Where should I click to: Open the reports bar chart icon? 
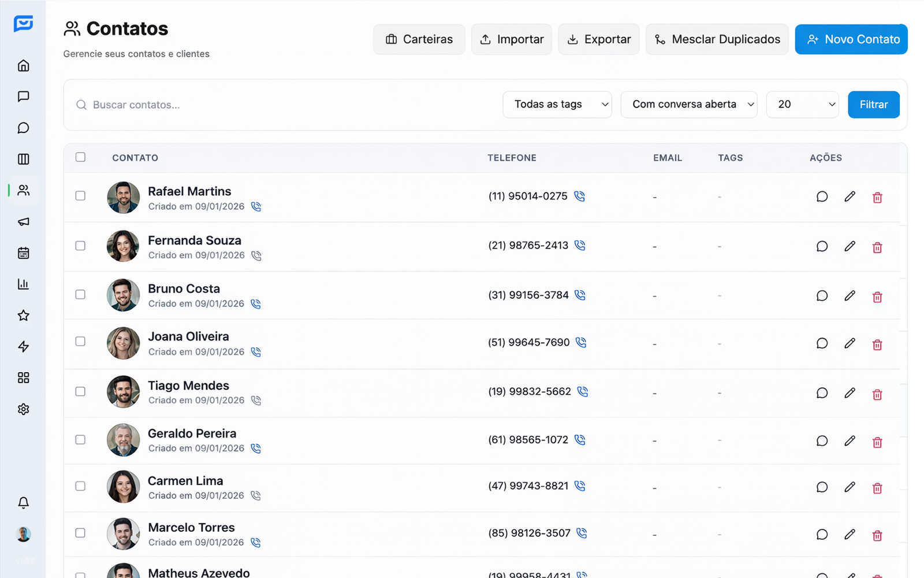(x=23, y=284)
